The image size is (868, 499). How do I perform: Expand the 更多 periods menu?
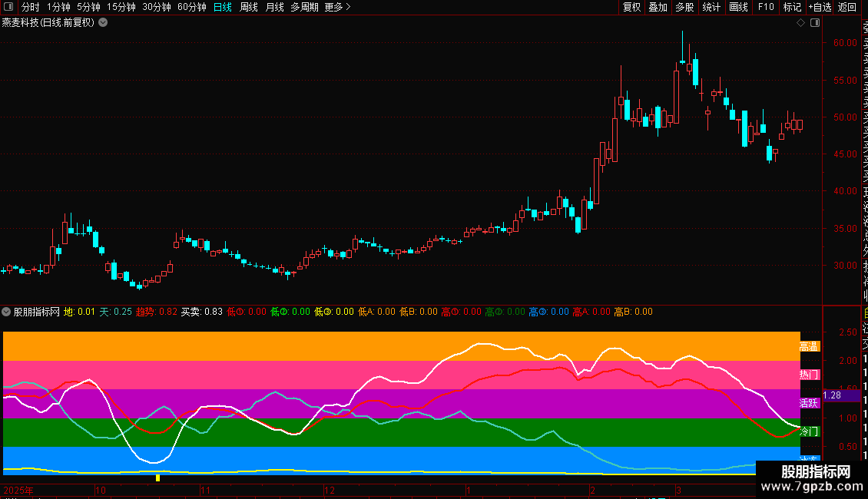(x=337, y=7)
